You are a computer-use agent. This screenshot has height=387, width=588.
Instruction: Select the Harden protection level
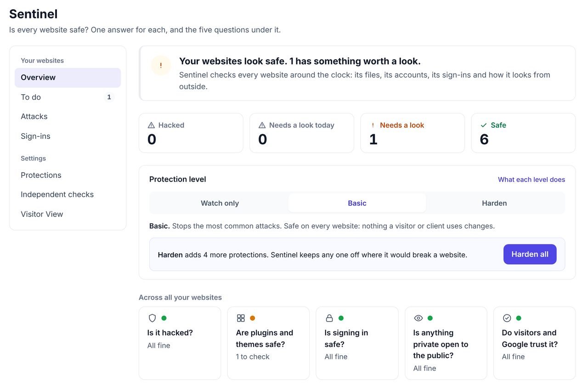[x=494, y=203]
